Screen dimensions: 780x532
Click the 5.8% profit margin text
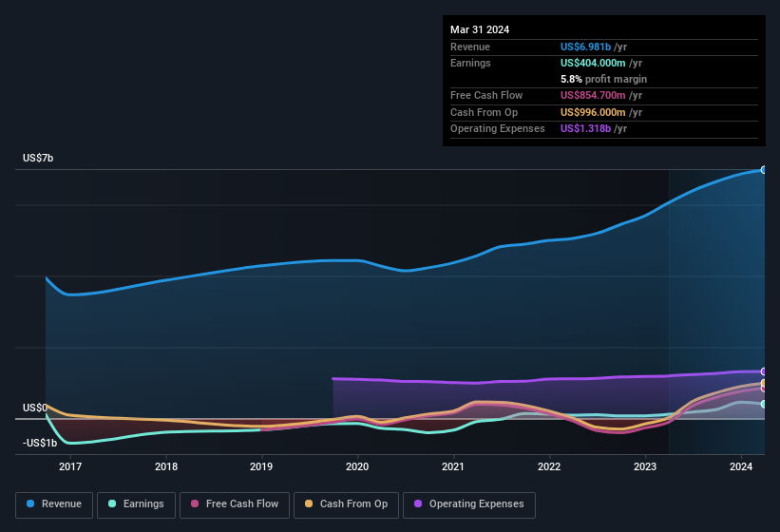(x=603, y=79)
